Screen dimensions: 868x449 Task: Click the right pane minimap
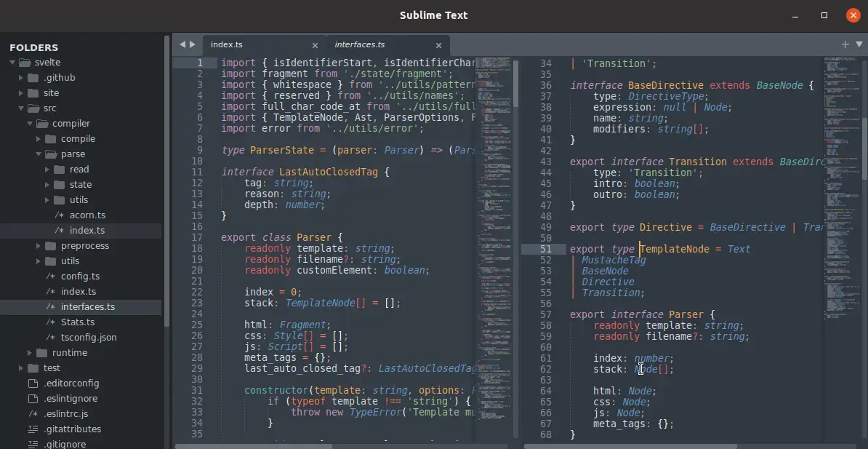click(x=841, y=188)
